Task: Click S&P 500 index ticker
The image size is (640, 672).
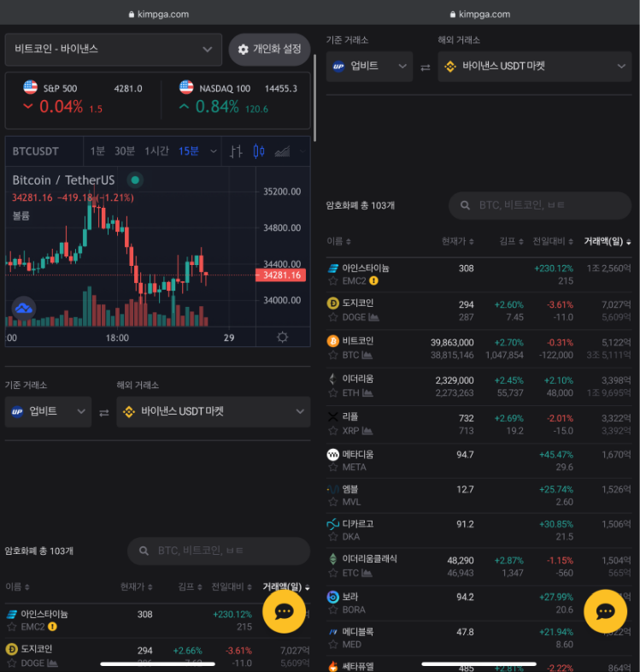Action: coord(83,98)
